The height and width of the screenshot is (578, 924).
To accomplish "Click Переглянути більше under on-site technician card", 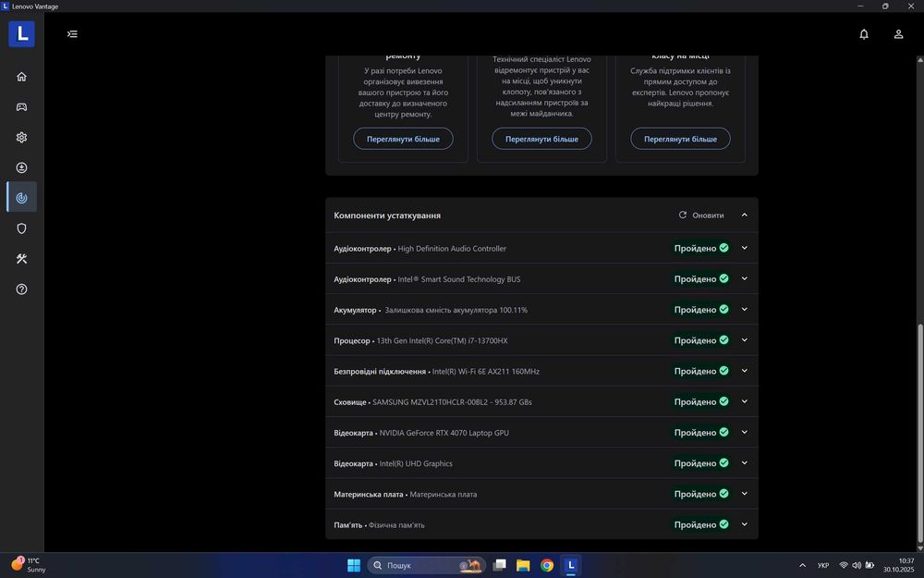I will click(541, 139).
